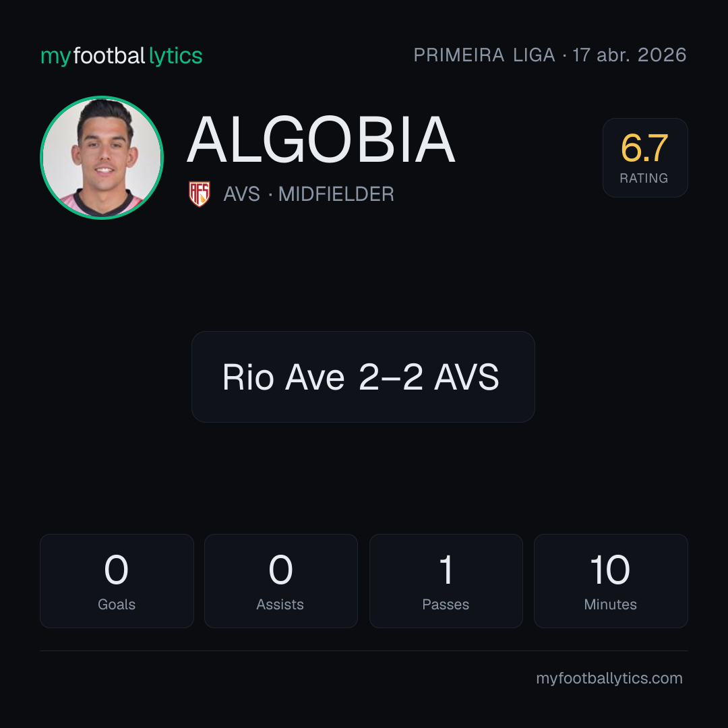This screenshot has height=728, width=728.
Task: Click the RATING label text
Action: click(644, 178)
